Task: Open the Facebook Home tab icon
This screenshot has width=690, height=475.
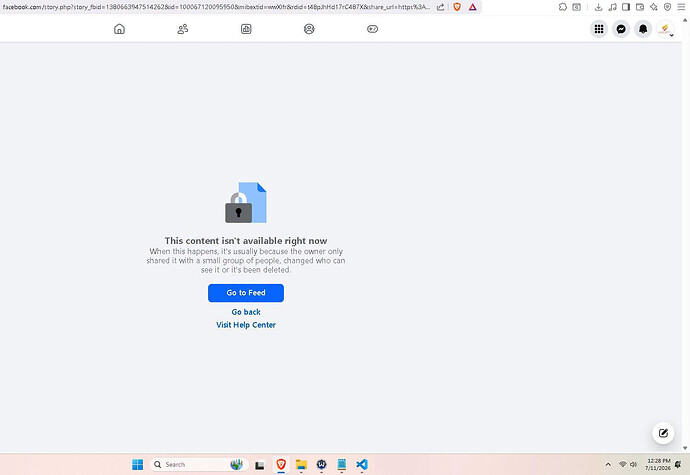Action: point(119,29)
